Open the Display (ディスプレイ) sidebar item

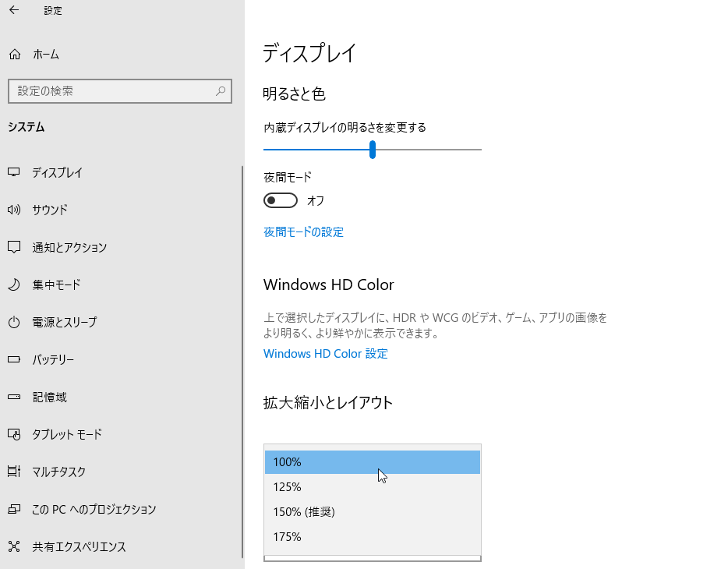57,172
